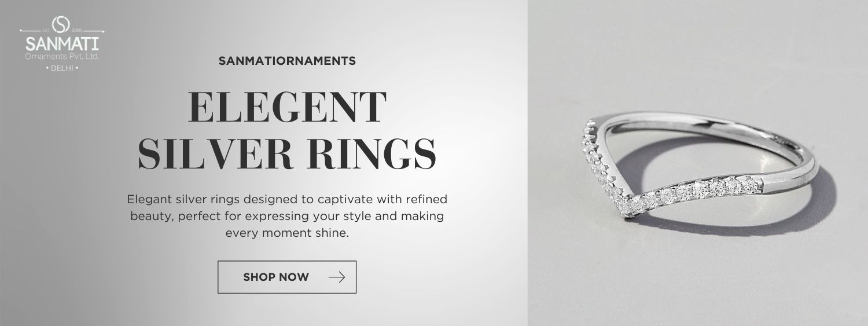Open the SANMATI brand name logo
The width and height of the screenshot is (868, 326).
62,45
